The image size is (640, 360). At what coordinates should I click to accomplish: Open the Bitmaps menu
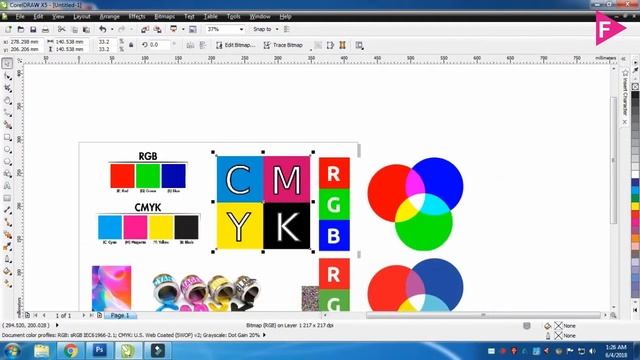[164, 16]
